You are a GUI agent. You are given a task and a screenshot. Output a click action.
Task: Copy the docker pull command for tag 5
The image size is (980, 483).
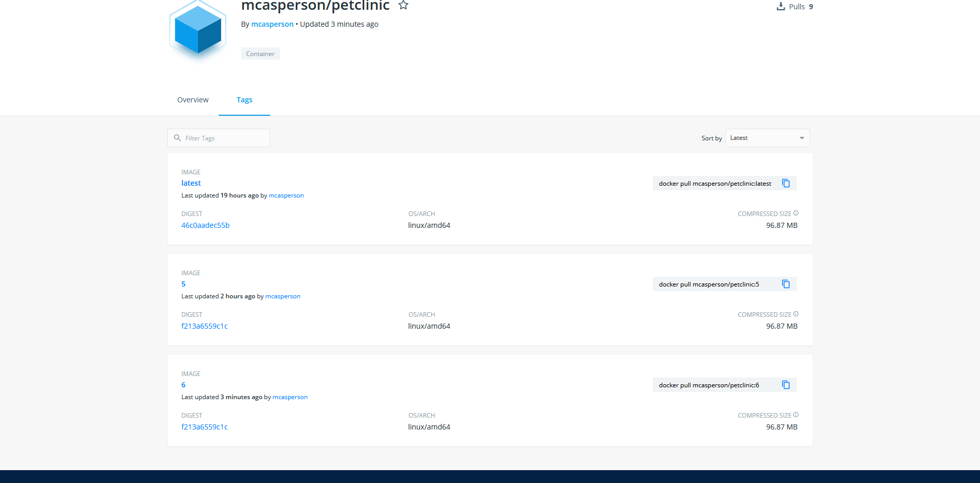pyautogui.click(x=786, y=284)
